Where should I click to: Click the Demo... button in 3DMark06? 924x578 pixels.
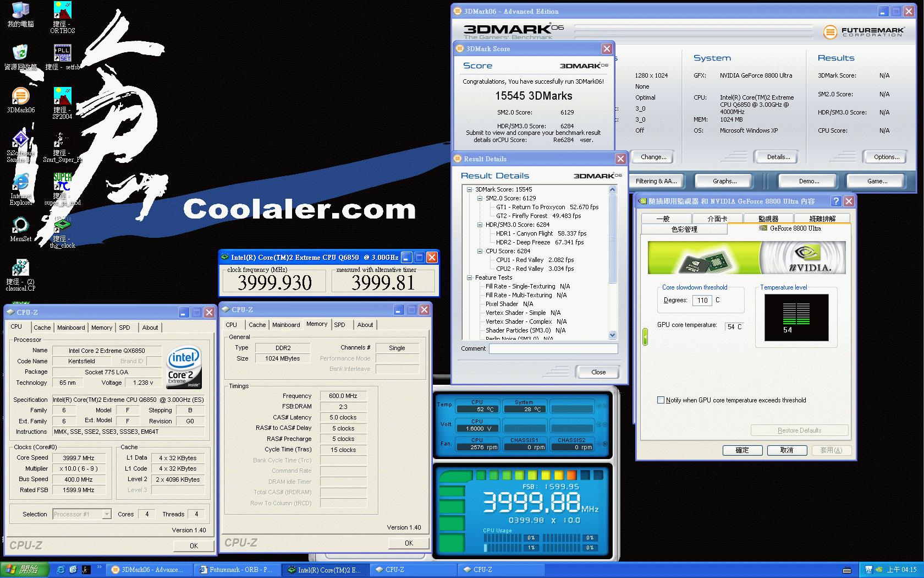pos(809,181)
